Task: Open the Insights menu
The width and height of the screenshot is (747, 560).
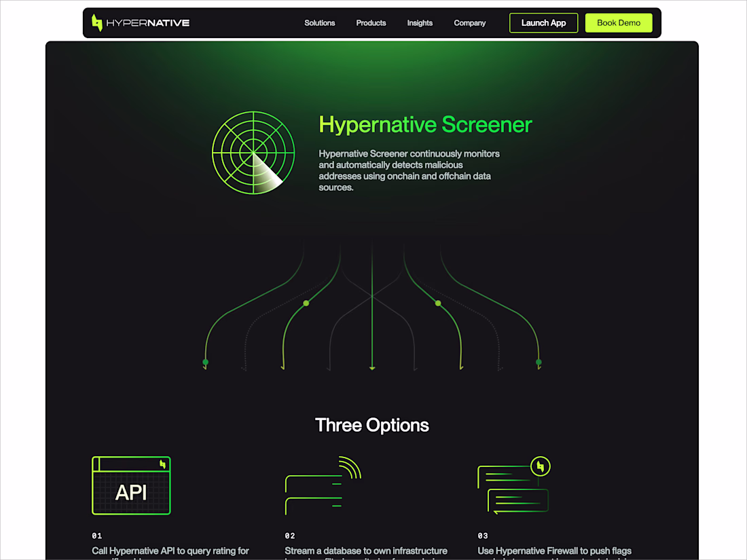Action: click(420, 23)
